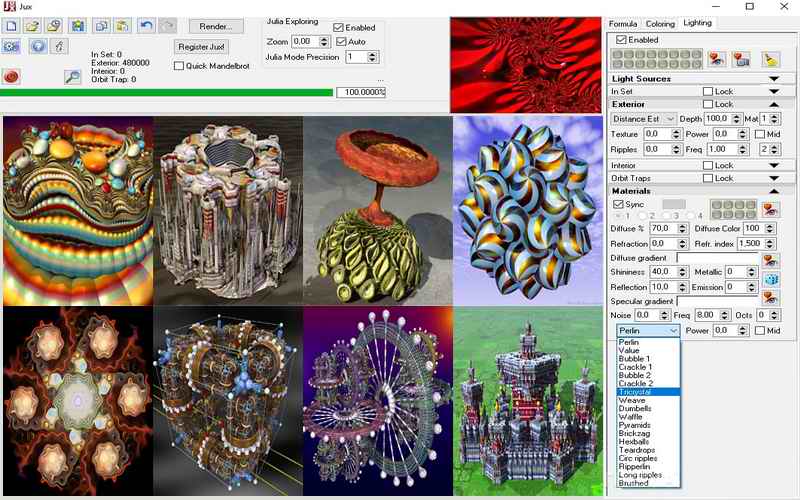The image size is (800, 500).
Task: Expand the Light Sources section
Action: click(x=774, y=78)
